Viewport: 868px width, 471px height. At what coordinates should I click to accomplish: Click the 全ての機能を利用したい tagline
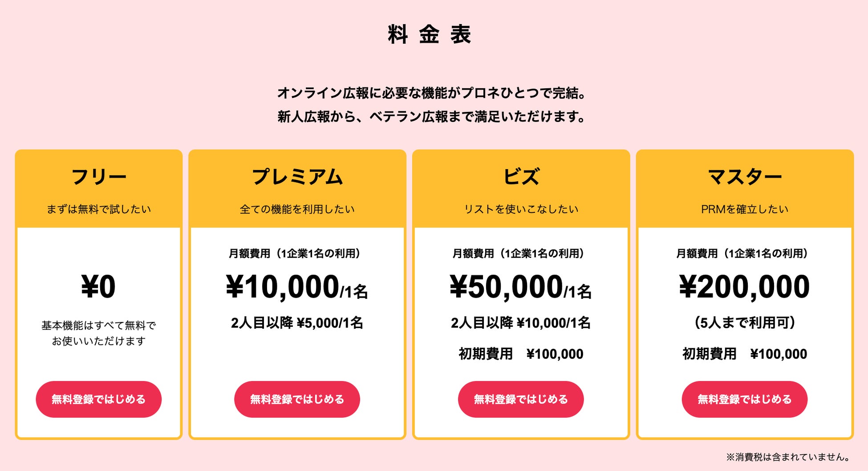297,209
